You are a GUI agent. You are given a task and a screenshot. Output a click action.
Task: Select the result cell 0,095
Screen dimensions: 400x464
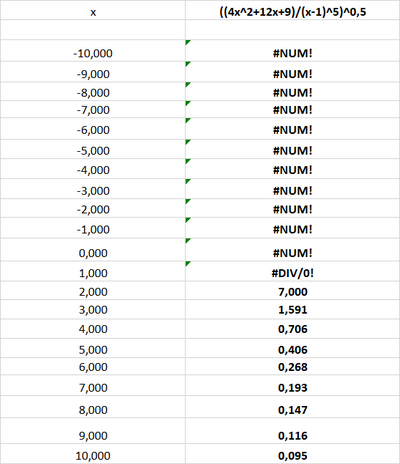(293, 454)
